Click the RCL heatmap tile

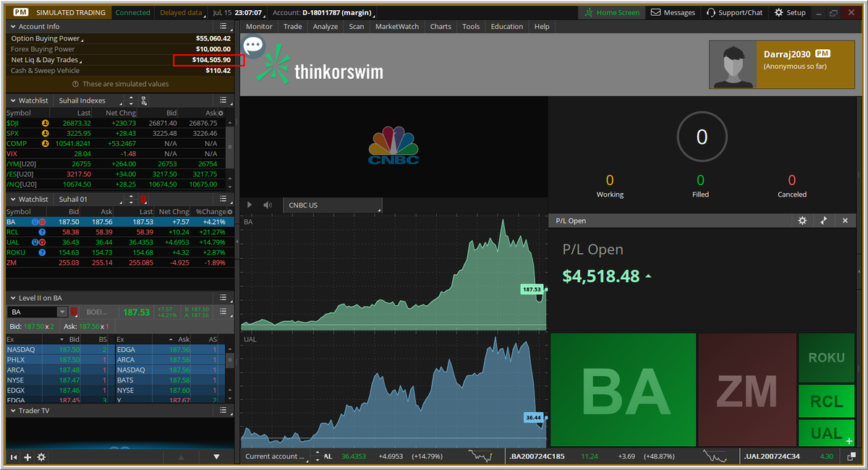coord(827,401)
